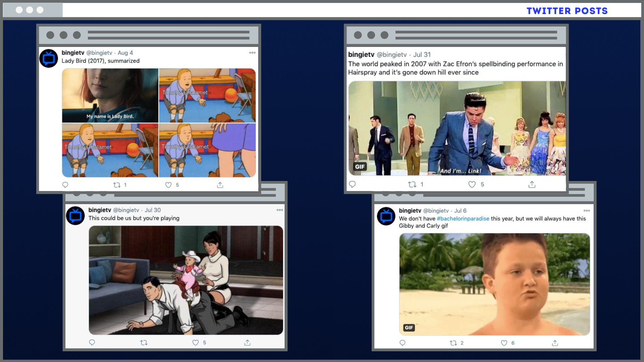644x362 pixels.
Task: Play the Hairspray 'And I'm... Link!' GIF
Action: [457, 128]
